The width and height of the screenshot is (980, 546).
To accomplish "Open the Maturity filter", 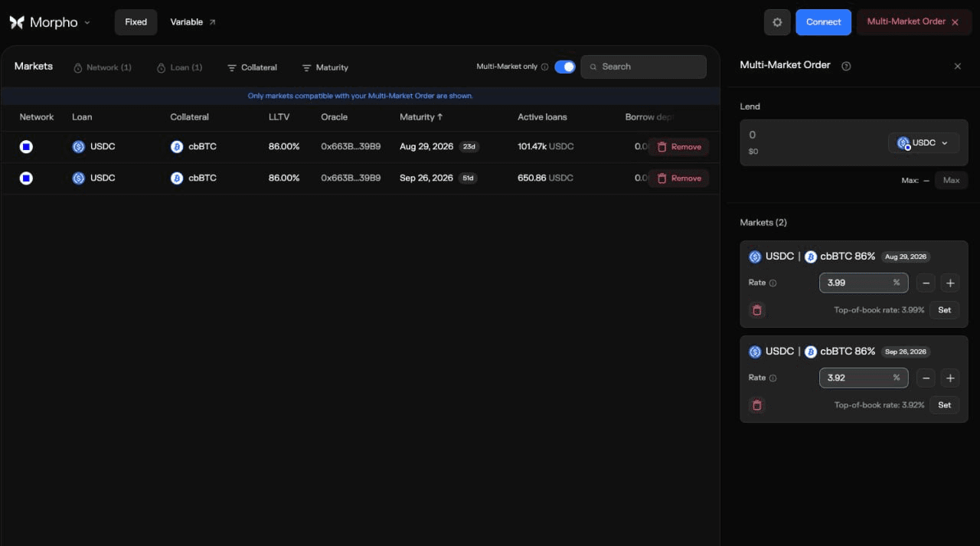I will point(325,67).
